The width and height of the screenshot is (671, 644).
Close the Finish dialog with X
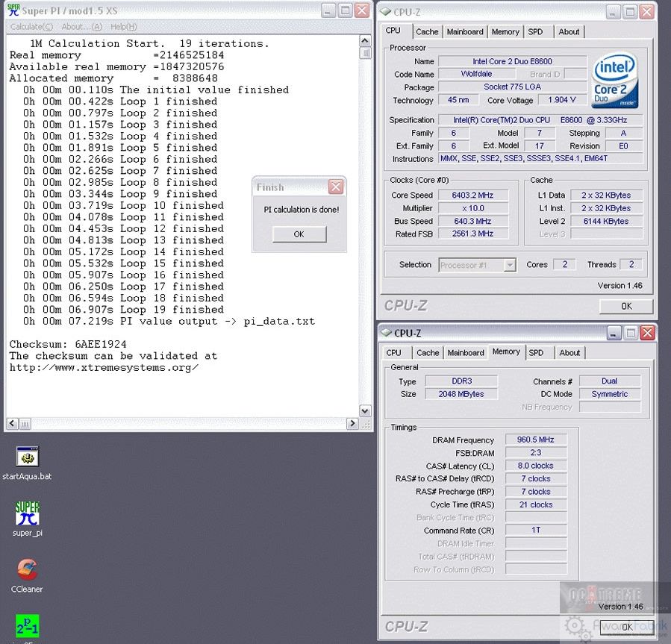[x=336, y=187]
